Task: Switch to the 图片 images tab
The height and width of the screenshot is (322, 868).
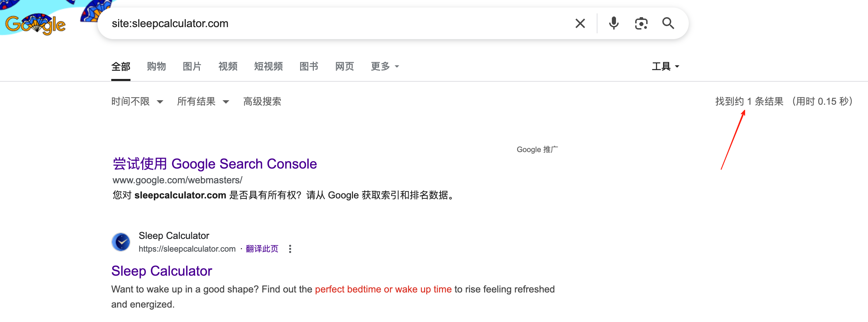Action: click(192, 66)
